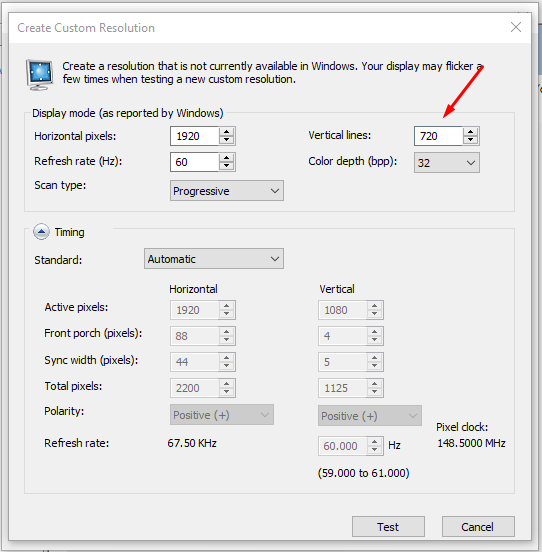
Task: Increase Vertical lines using the up arrow
Action: 471,132
